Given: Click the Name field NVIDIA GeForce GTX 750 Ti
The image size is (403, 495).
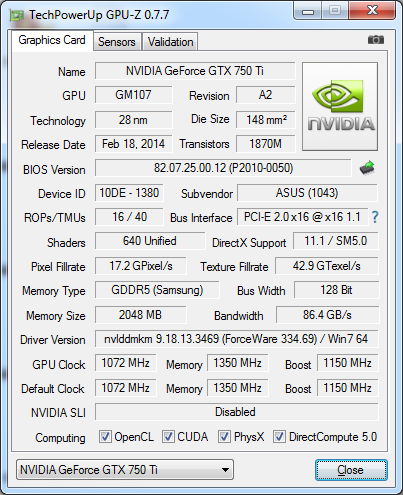Looking at the screenshot, I should pyautogui.click(x=195, y=71).
